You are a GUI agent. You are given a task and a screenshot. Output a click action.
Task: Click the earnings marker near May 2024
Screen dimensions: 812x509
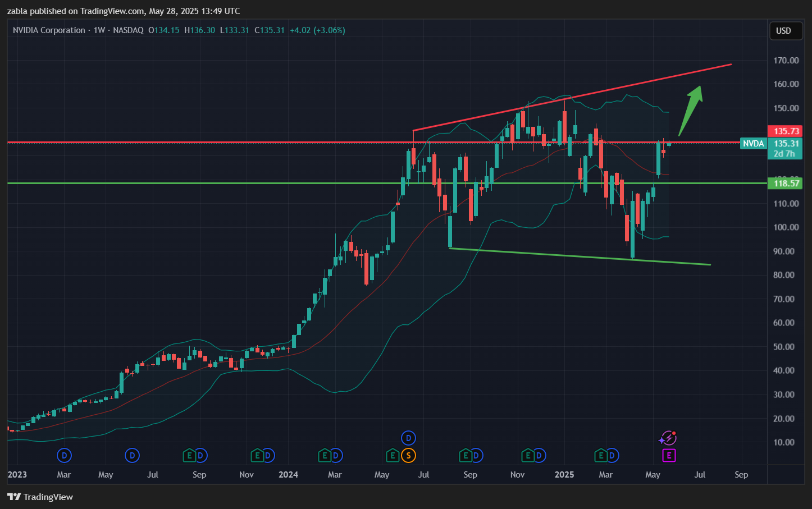click(393, 455)
